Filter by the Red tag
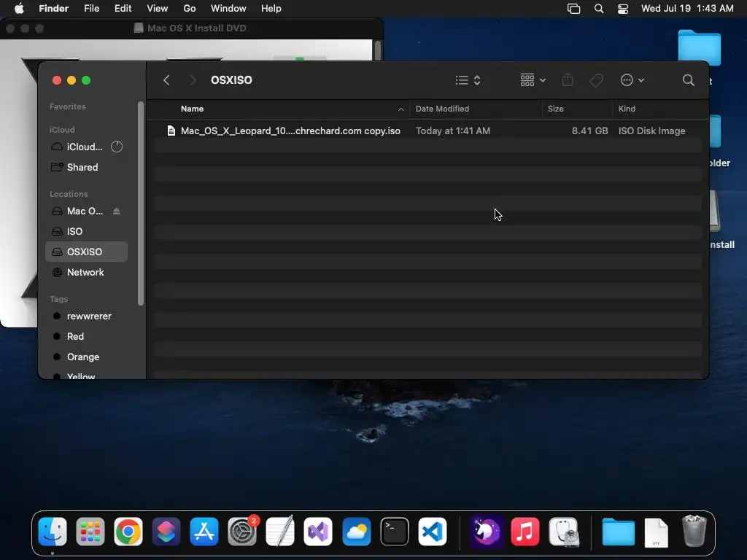 75,337
